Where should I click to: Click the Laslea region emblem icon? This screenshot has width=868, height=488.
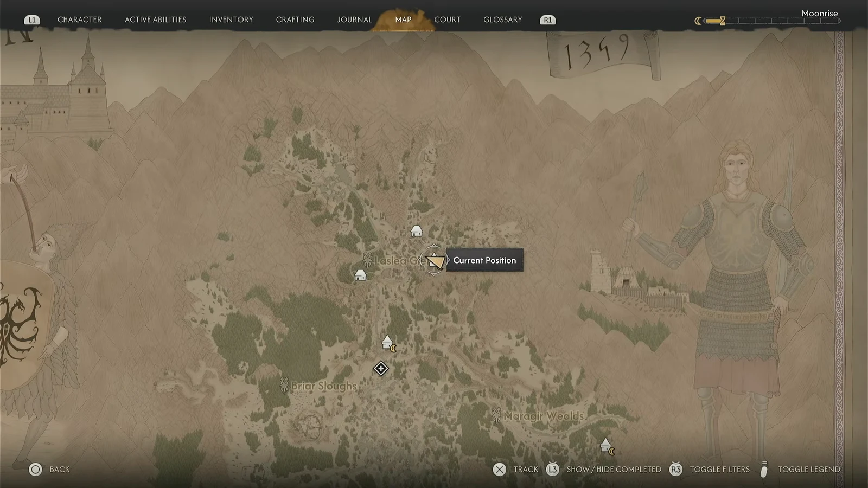coord(367,259)
